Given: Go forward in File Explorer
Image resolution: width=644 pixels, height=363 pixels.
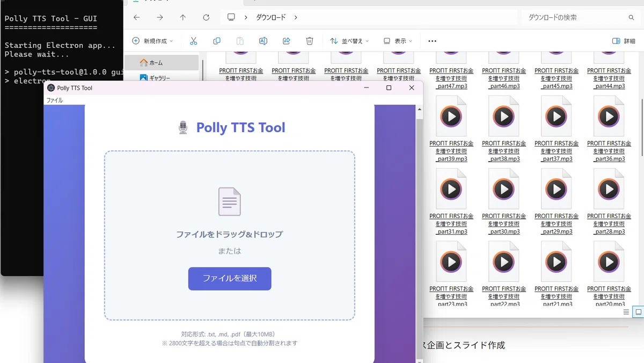Looking at the screenshot, I should [x=160, y=17].
